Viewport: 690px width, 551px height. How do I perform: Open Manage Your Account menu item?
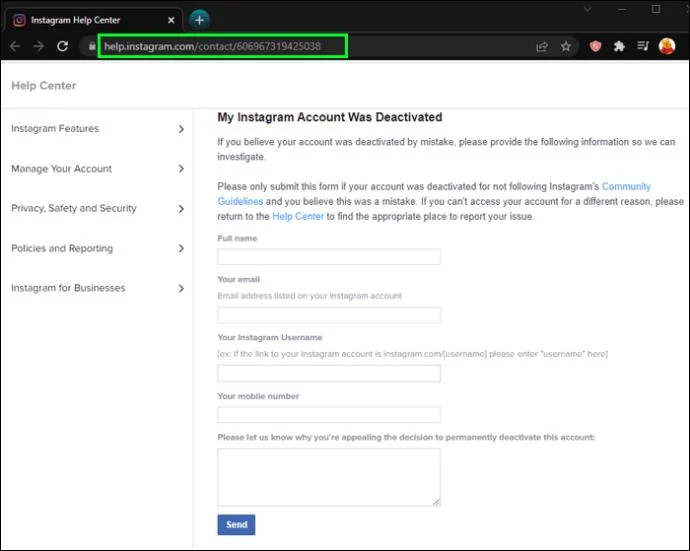pos(62,169)
